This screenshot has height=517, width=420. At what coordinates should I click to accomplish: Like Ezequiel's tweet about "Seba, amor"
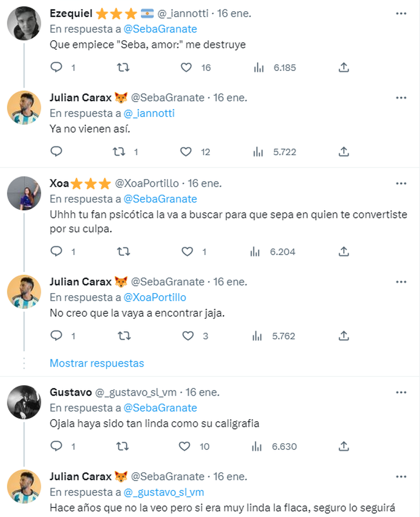pyautogui.click(x=186, y=68)
